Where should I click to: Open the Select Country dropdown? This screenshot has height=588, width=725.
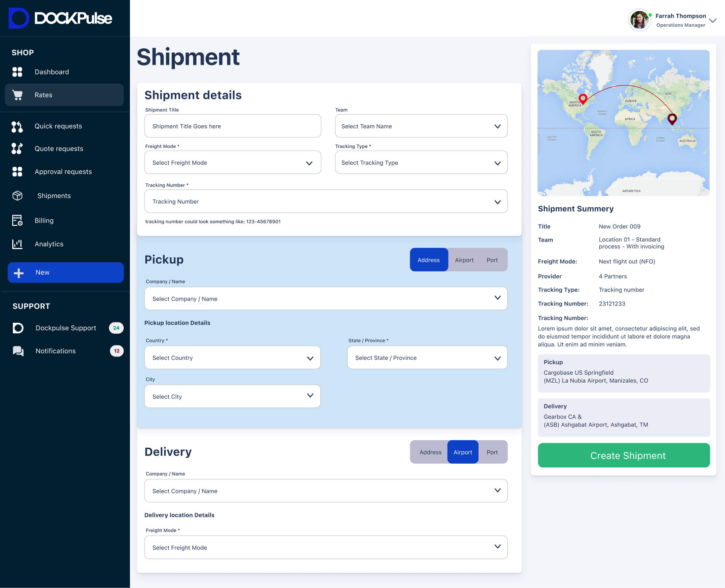232,358
